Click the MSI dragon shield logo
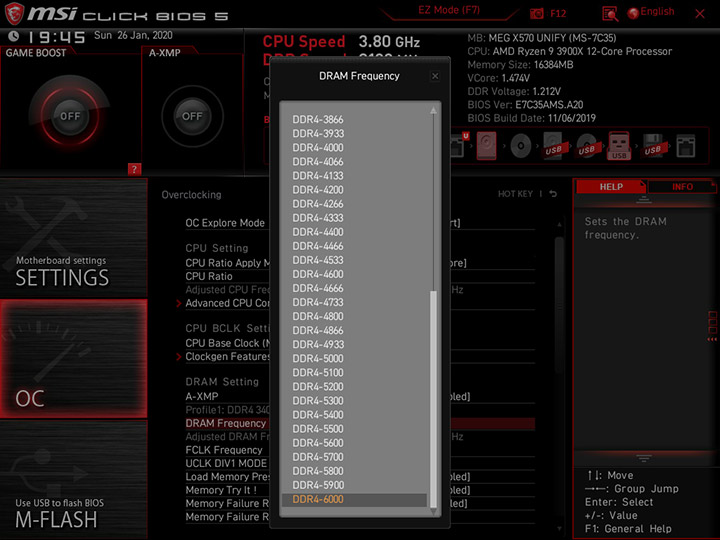This screenshot has width=720, height=540. click(14, 13)
